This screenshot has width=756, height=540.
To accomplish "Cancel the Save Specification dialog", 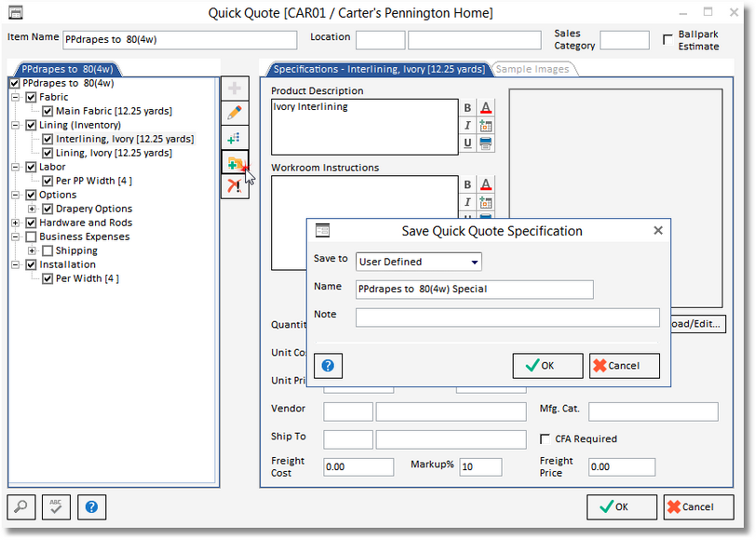I will coord(625,366).
